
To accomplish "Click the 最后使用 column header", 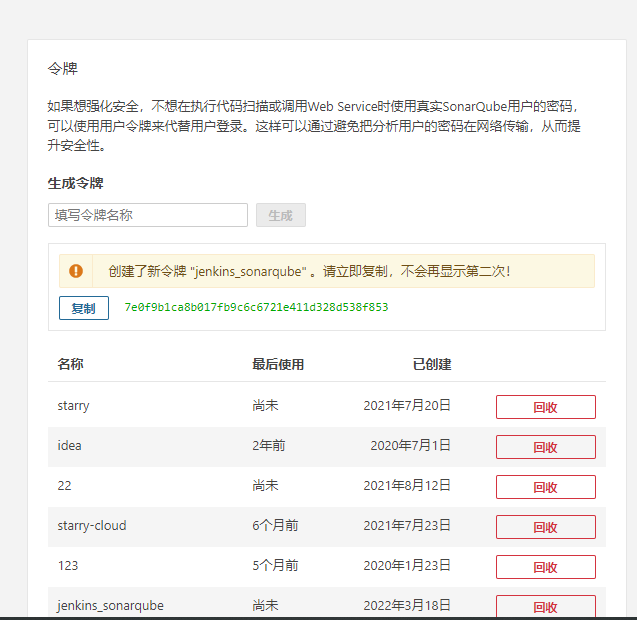I will [278, 364].
